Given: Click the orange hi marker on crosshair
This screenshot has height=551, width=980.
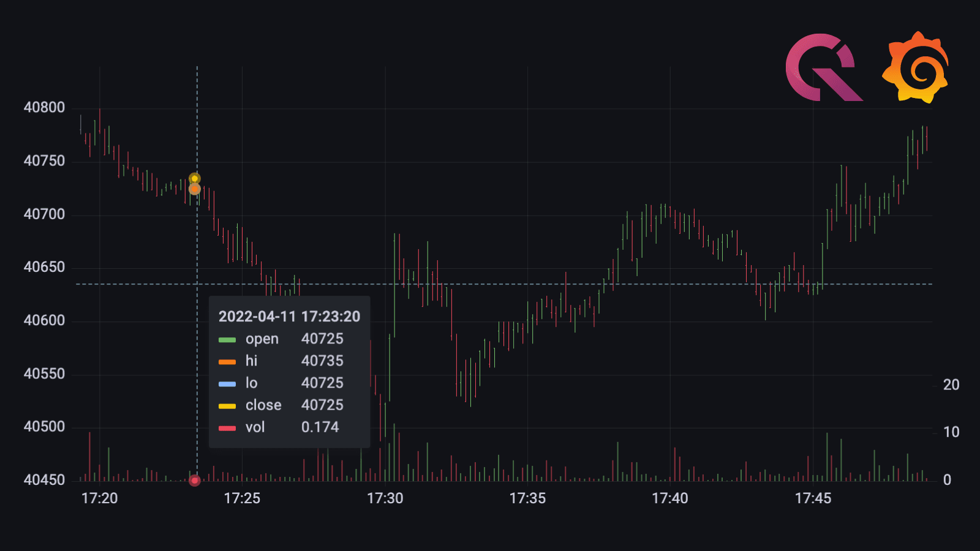Looking at the screenshot, I should [195, 189].
